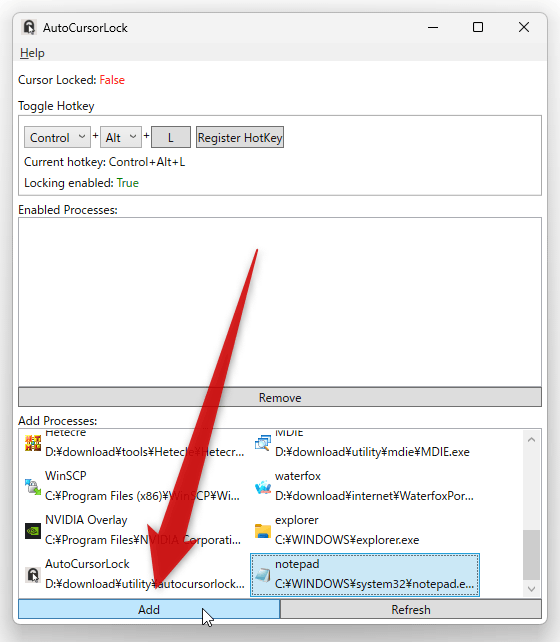Click the D:¥download¥utility¥mdie¥MDIE.exe path
This screenshot has width=560, height=642.
(373, 452)
